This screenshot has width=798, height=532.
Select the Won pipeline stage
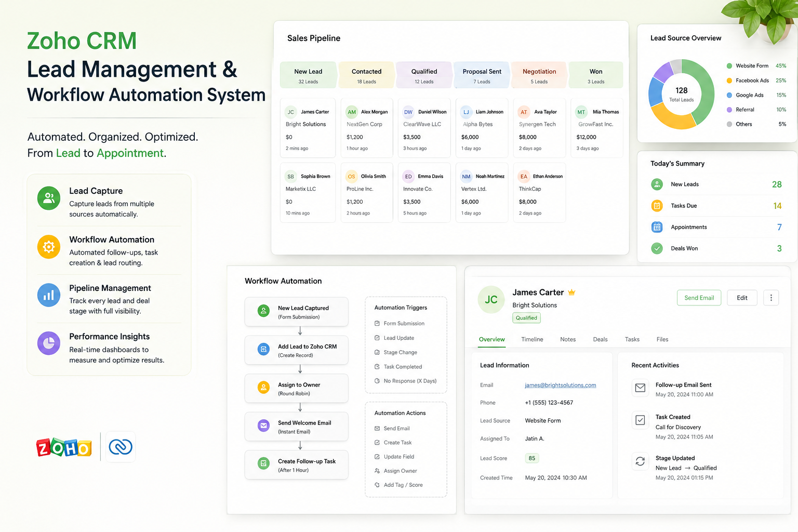point(596,75)
